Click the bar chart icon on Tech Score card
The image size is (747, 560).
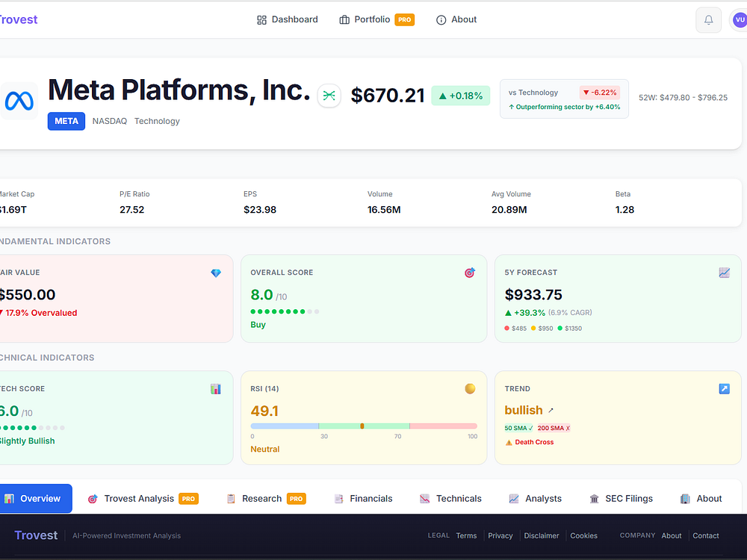click(x=216, y=389)
